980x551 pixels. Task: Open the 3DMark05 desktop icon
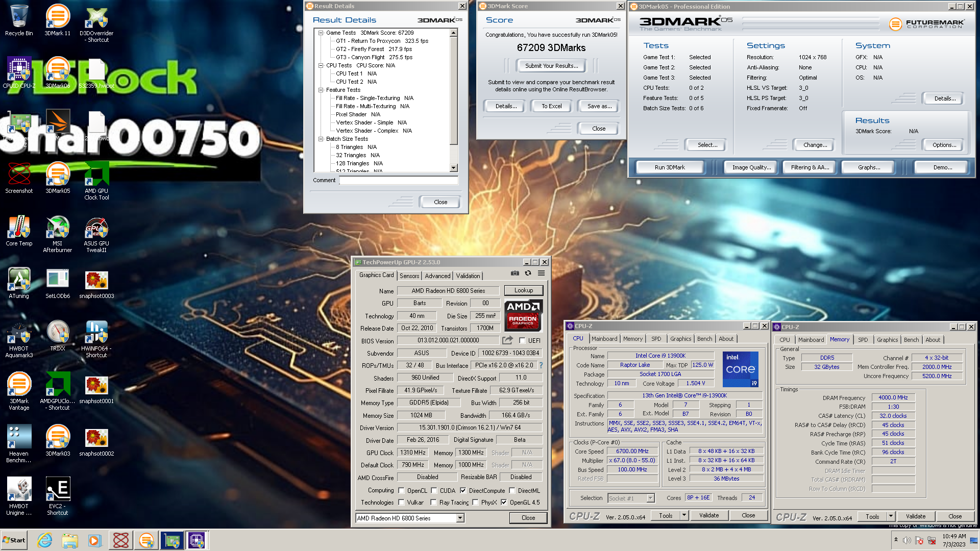(x=58, y=178)
